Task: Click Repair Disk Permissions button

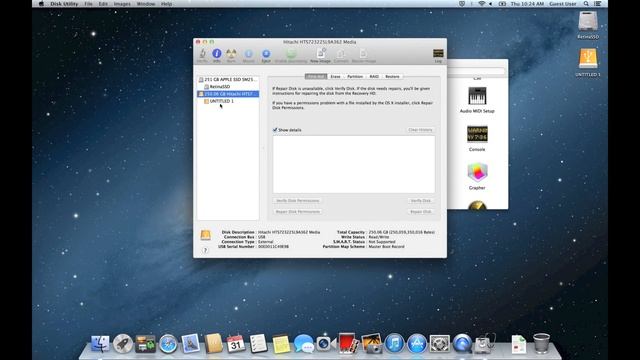Action: (x=298, y=212)
